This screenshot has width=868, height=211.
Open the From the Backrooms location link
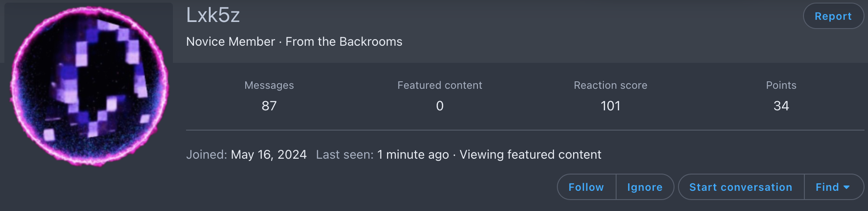pyautogui.click(x=344, y=42)
